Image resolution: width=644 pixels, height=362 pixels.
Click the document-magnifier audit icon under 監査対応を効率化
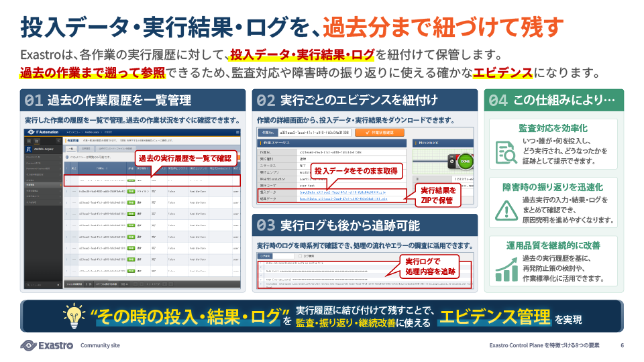point(506,152)
